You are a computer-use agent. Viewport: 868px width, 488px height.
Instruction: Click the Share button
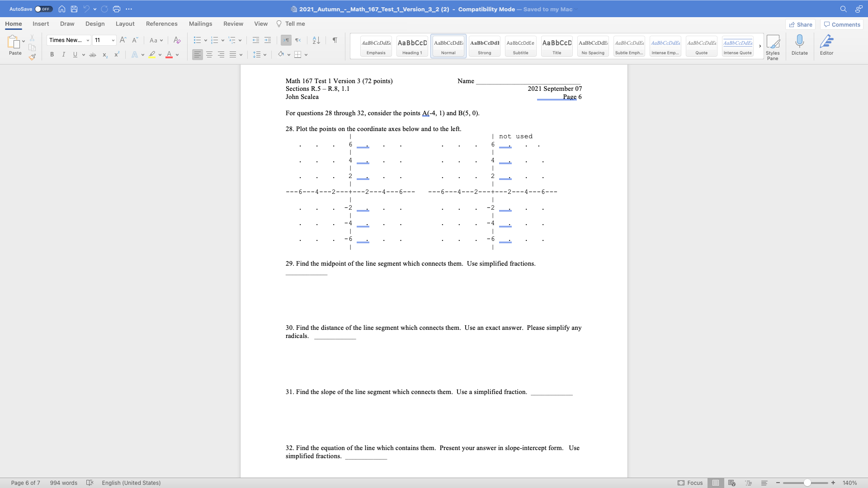coord(801,24)
